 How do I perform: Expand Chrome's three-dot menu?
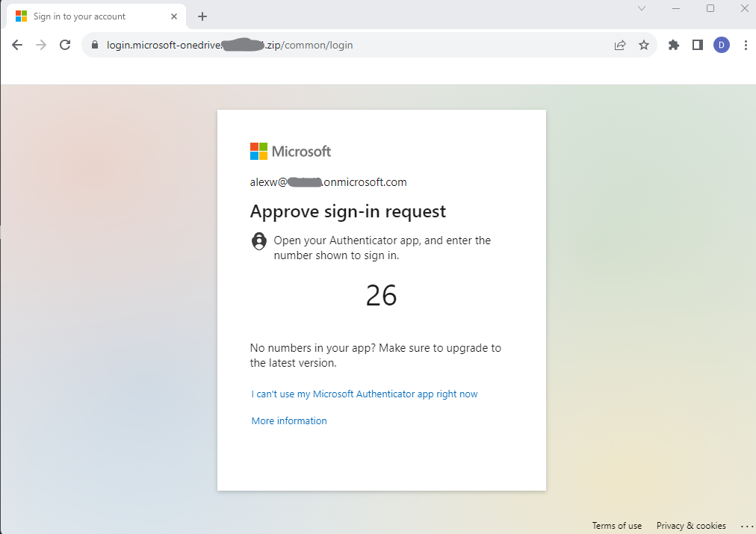[746, 45]
